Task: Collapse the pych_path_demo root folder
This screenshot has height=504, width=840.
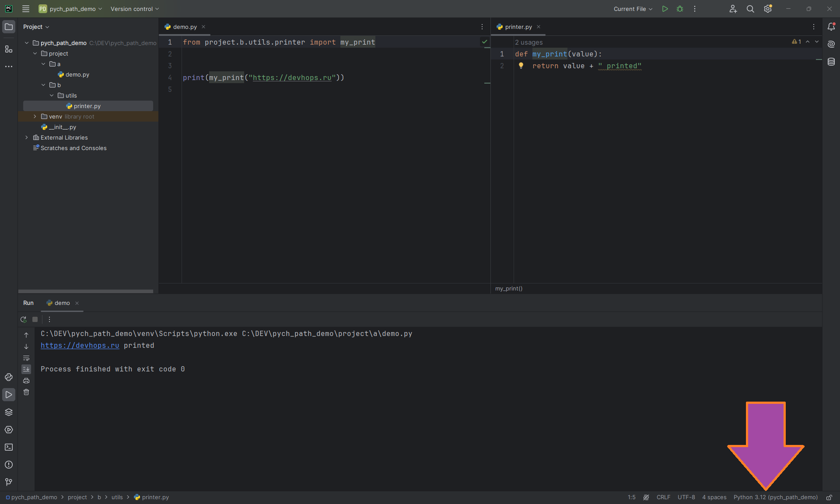Action: click(27, 43)
